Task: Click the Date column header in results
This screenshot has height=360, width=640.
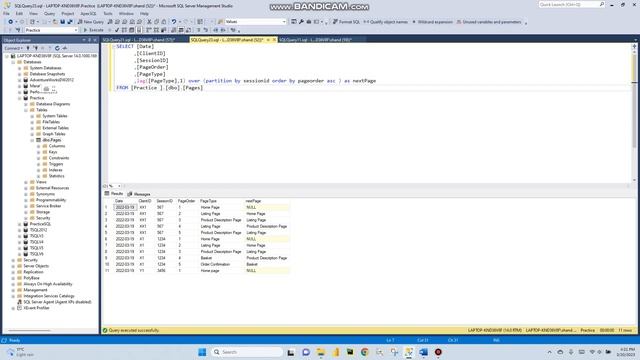Action: pyautogui.click(x=119, y=201)
